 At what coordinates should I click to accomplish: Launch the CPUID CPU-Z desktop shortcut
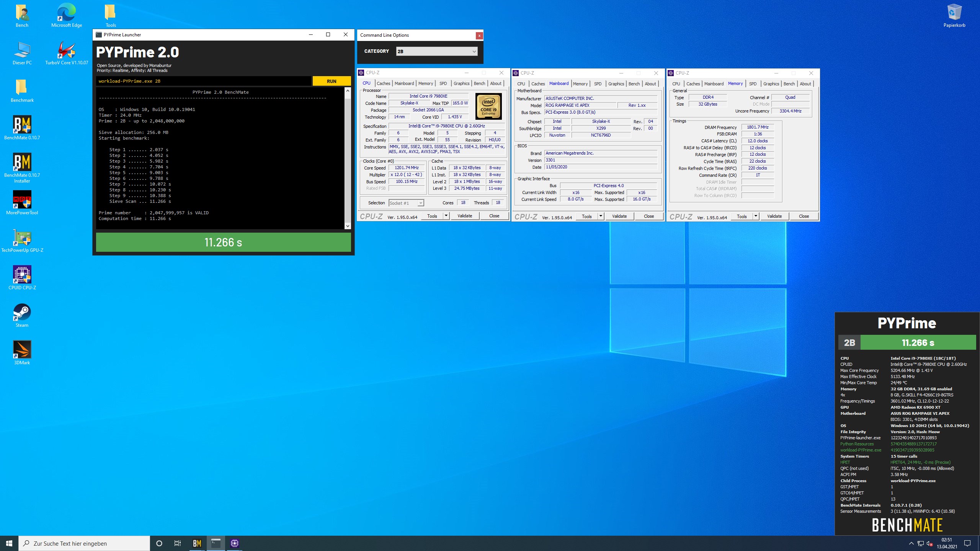22,278
